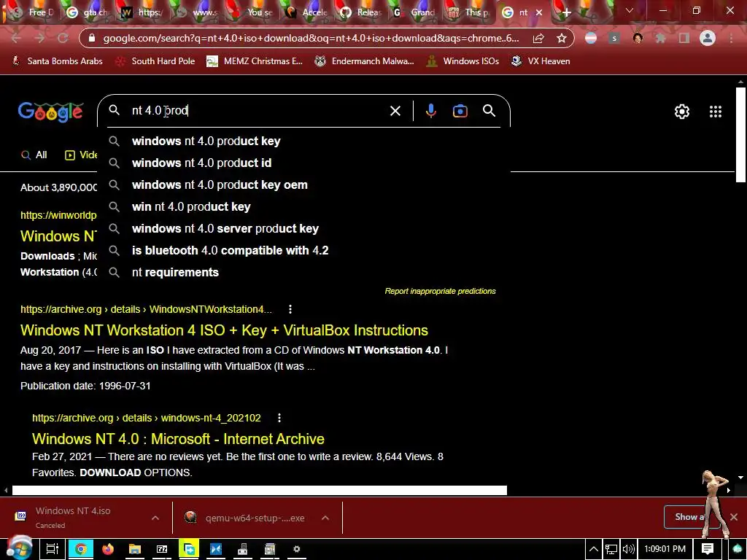Open Santa Bombs Arabs bookmark

click(x=57, y=61)
